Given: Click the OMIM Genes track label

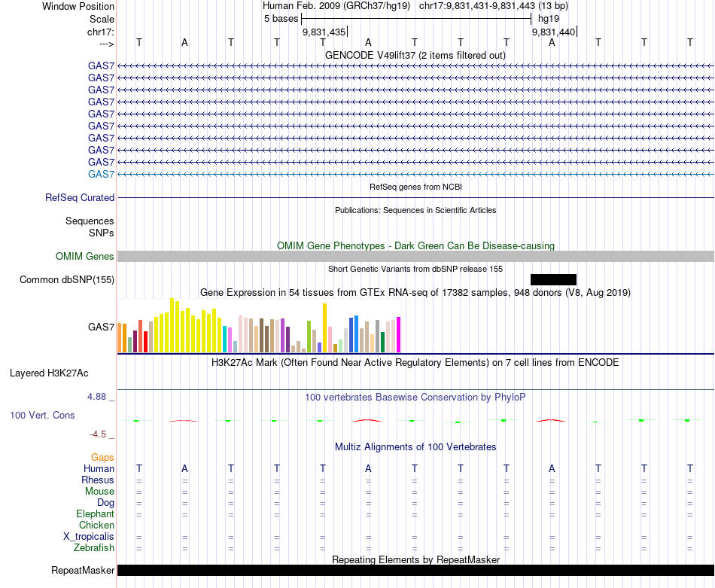Looking at the screenshot, I should 85,257.
